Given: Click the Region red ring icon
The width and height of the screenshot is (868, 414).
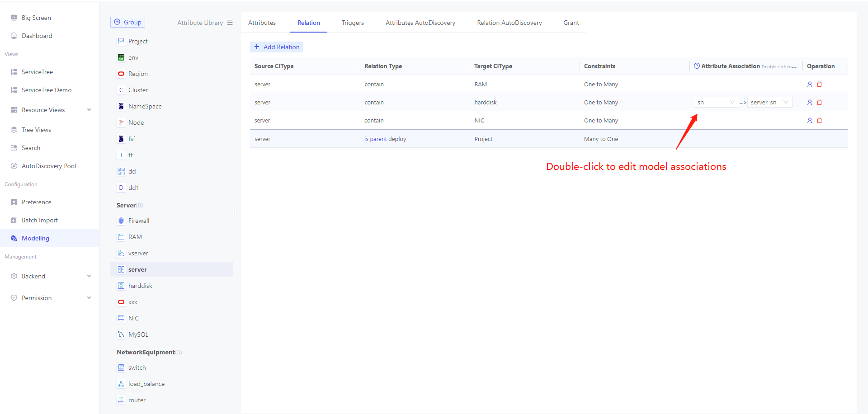Looking at the screenshot, I should (121, 74).
